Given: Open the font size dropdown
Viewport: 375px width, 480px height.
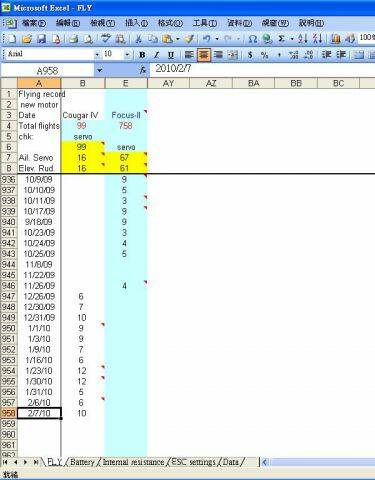Looking at the screenshot, I should pos(127,54).
